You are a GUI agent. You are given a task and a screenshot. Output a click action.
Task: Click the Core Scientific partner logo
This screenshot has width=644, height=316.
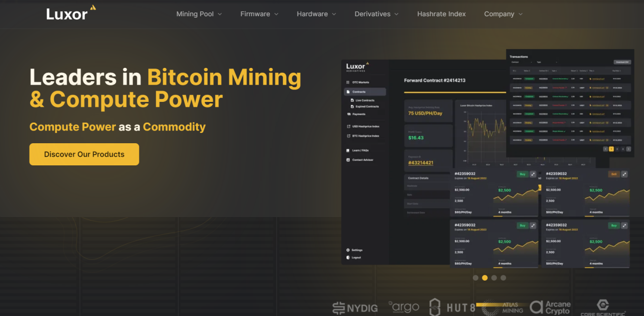[603, 308]
